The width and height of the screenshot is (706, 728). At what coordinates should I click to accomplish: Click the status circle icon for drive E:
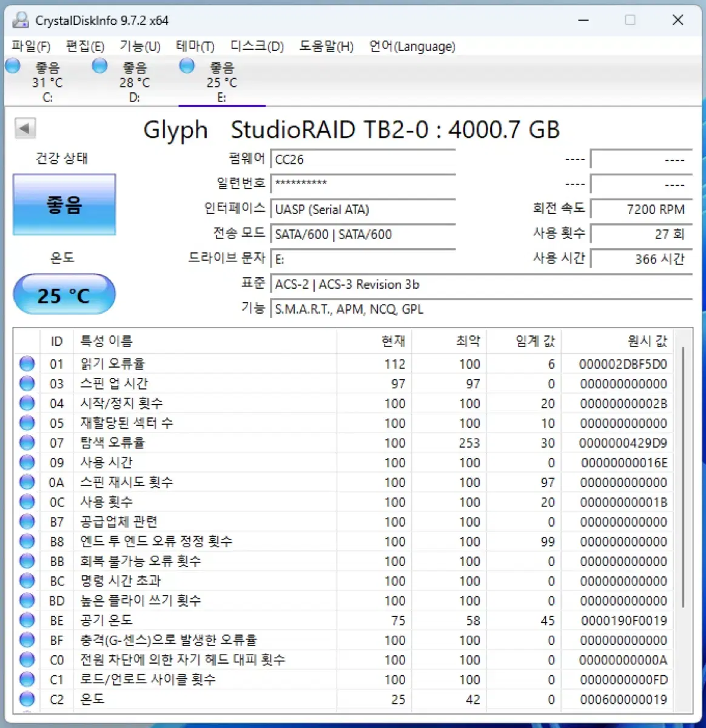(187, 66)
